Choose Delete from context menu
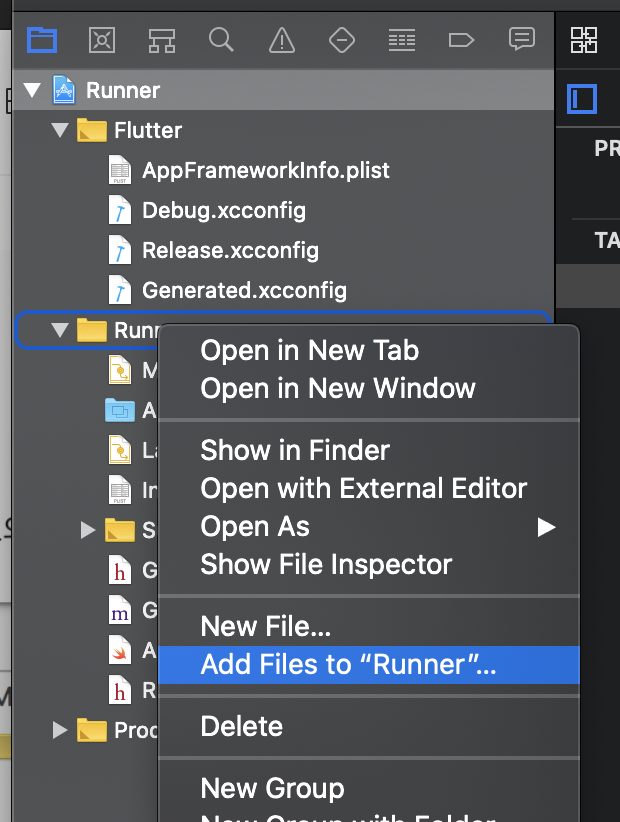Viewport: 620px width, 822px height. tap(369, 727)
